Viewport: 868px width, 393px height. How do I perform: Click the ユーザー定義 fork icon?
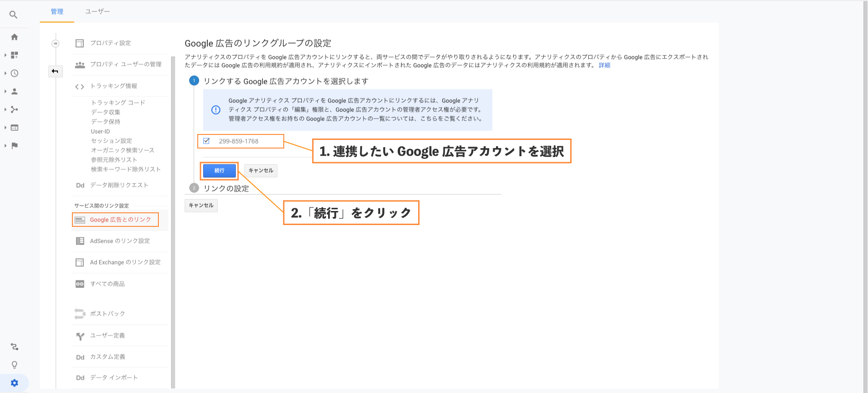point(80,336)
